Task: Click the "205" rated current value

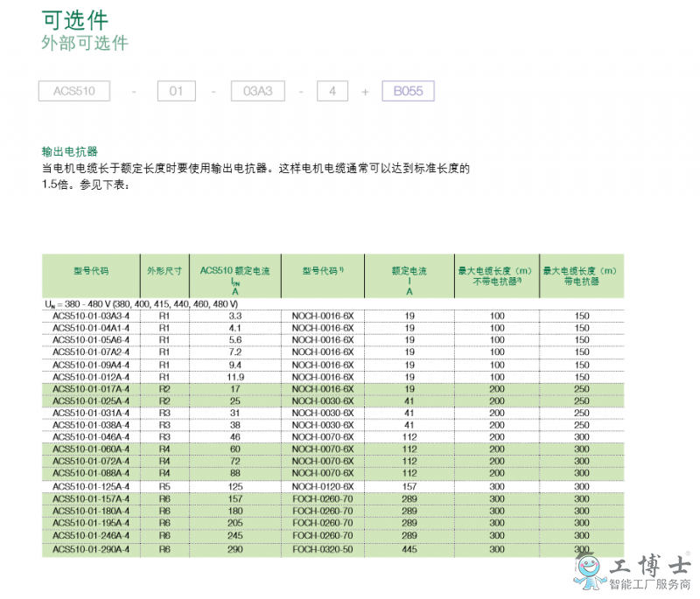Action: pyautogui.click(x=235, y=523)
